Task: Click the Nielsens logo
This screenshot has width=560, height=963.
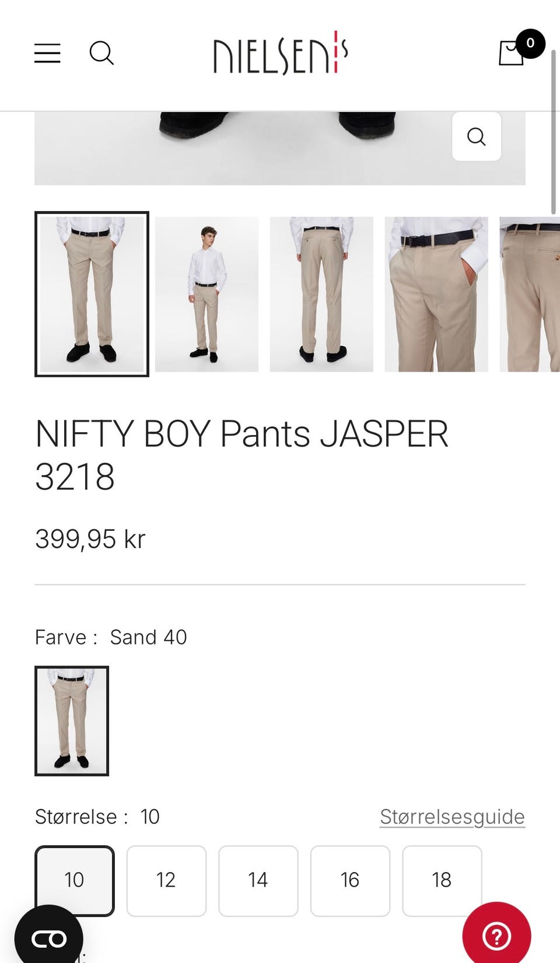Action: [281, 53]
